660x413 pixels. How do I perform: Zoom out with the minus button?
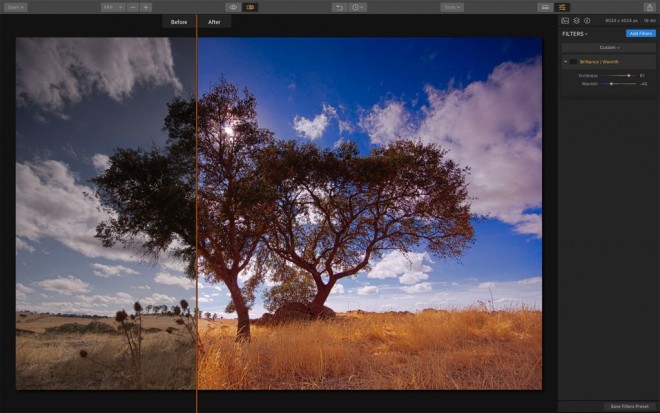tap(133, 7)
